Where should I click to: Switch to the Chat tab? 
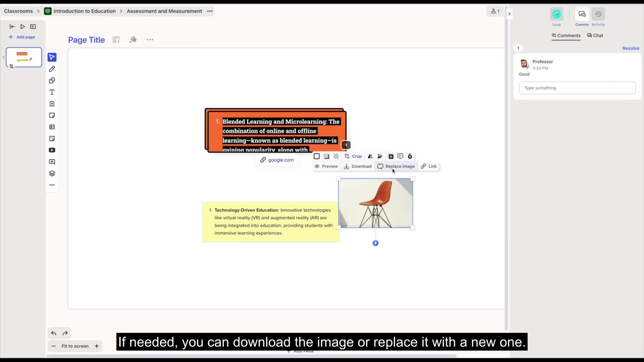(x=595, y=36)
